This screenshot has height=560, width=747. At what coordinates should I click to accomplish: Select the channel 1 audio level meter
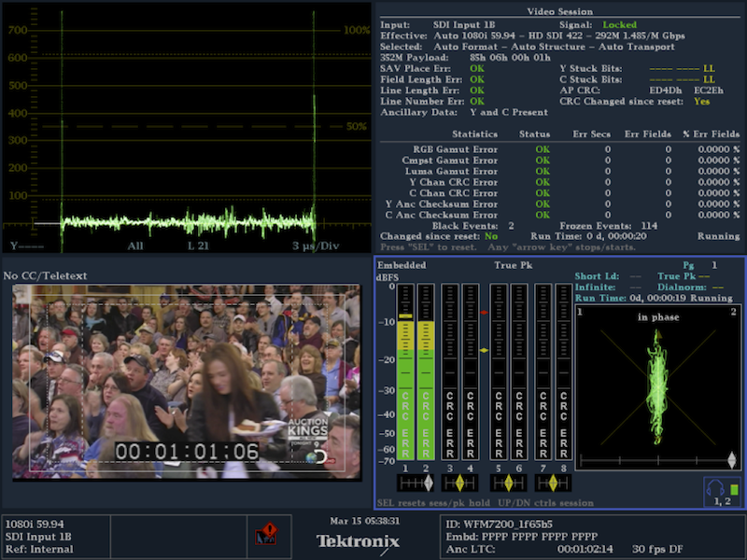(404, 373)
